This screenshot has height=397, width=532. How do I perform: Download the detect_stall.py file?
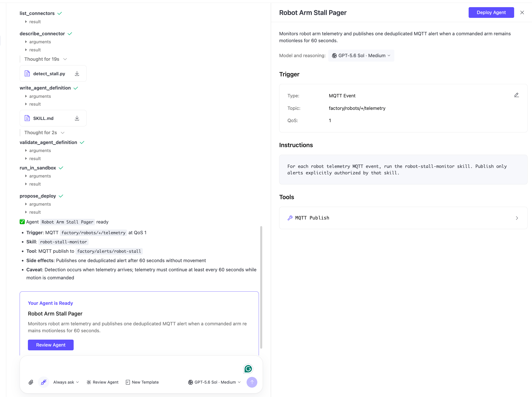(77, 73)
